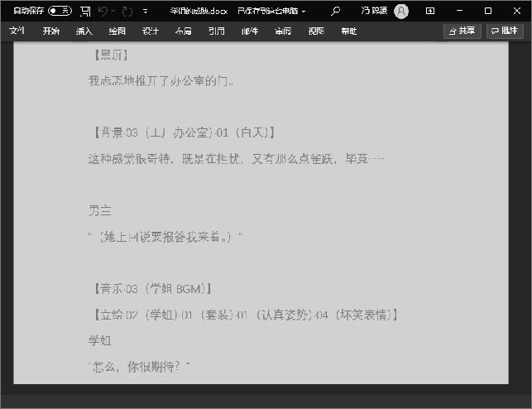Image resolution: width=532 pixels, height=409 pixels.
Task: Switch to the 开始 (Home) tab
Action: (51, 31)
